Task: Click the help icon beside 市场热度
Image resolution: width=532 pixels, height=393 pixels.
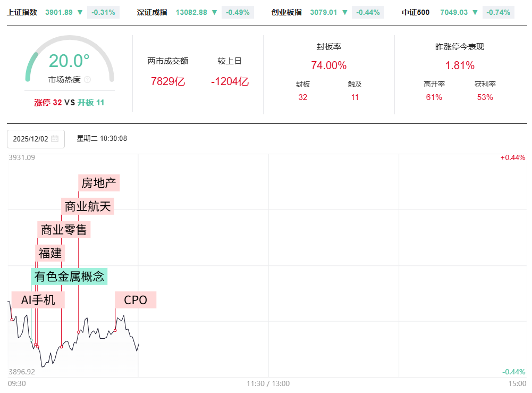Action: pos(87,80)
